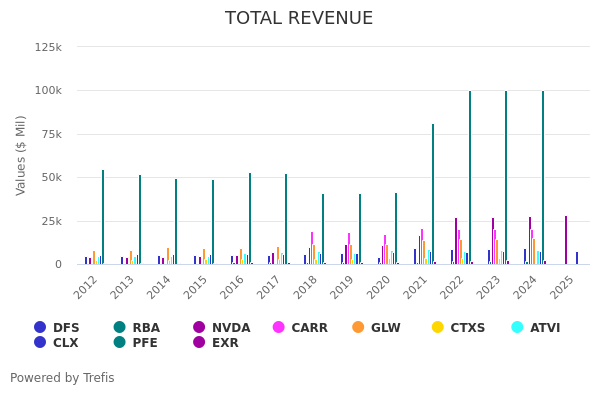Click the teal PFE legend marker
Image resolution: width=600 pixels, height=400 pixels.
coord(120,342)
